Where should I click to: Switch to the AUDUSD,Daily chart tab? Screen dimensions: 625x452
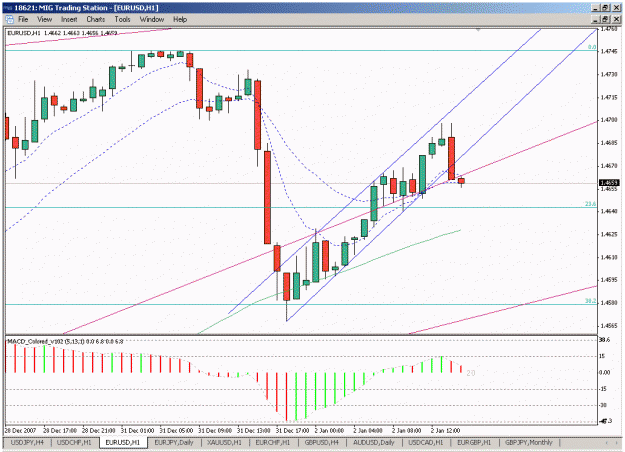[x=373, y=442]
